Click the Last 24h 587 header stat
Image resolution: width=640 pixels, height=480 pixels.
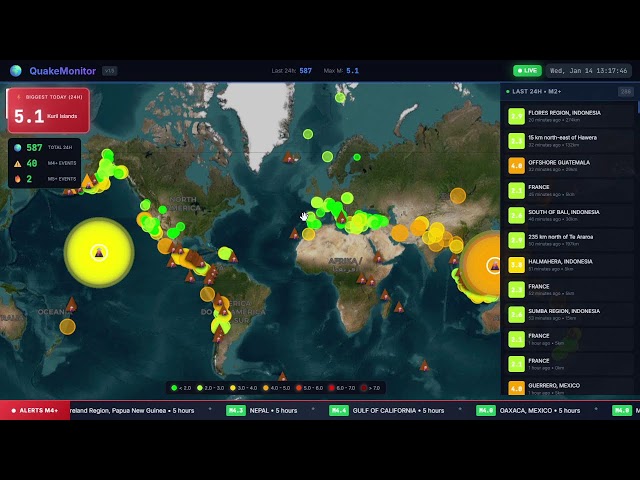coord(291,71)
